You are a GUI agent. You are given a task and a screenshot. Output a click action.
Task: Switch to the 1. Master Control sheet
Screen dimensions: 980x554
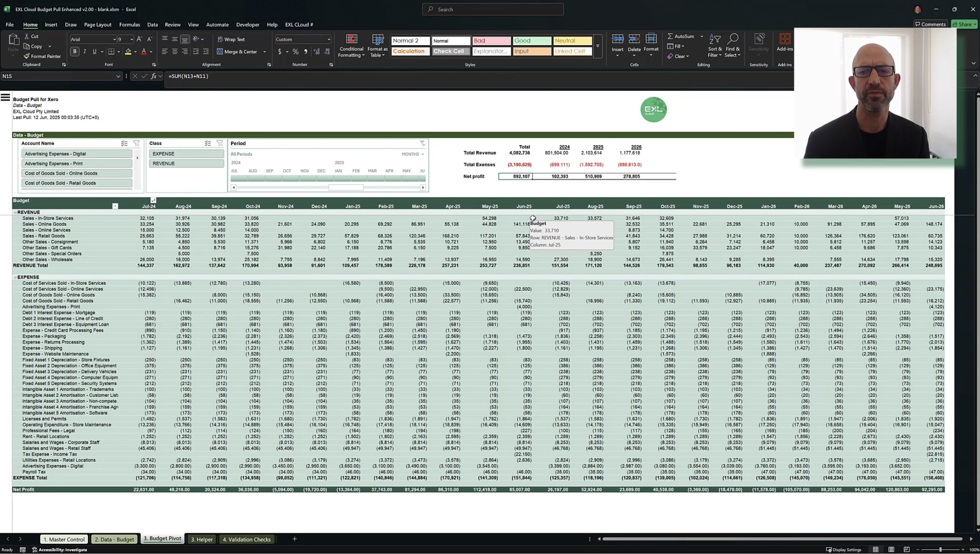tap(64, 539)
